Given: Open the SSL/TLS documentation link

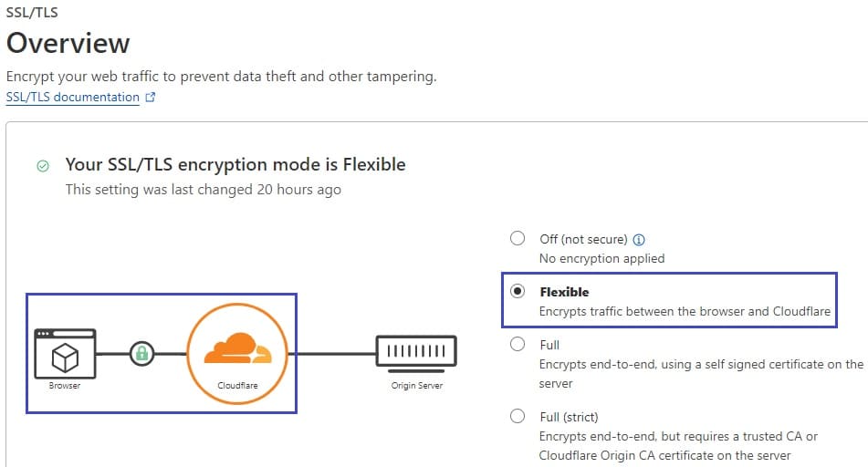Looking at the screenshot, I should coord(72,98).
